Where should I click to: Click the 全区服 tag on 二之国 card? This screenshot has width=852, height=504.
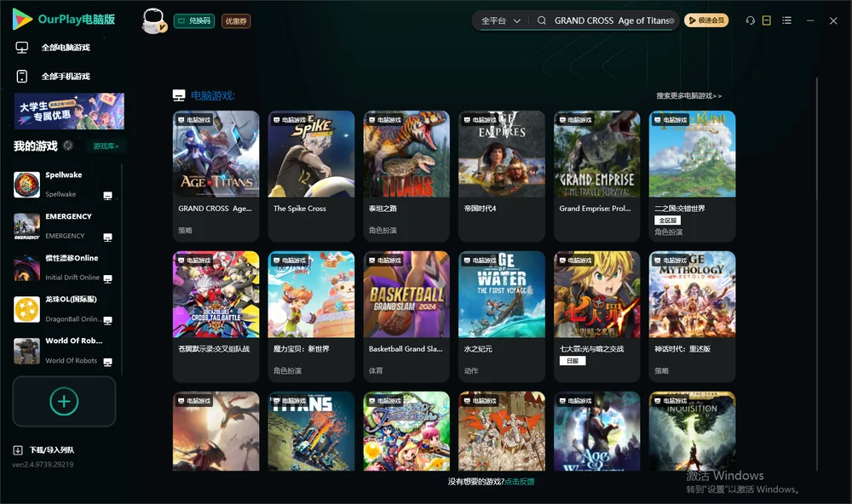[667, 220]
